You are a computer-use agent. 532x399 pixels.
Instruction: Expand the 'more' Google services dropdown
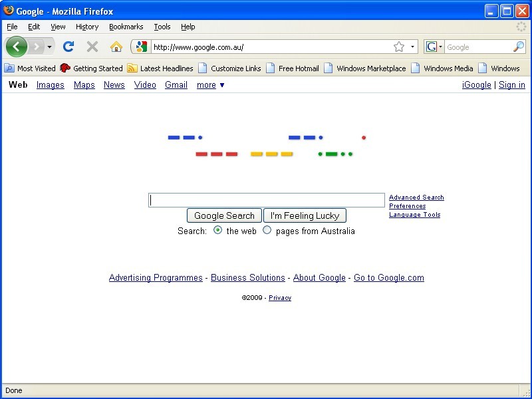tap(210, 85)
